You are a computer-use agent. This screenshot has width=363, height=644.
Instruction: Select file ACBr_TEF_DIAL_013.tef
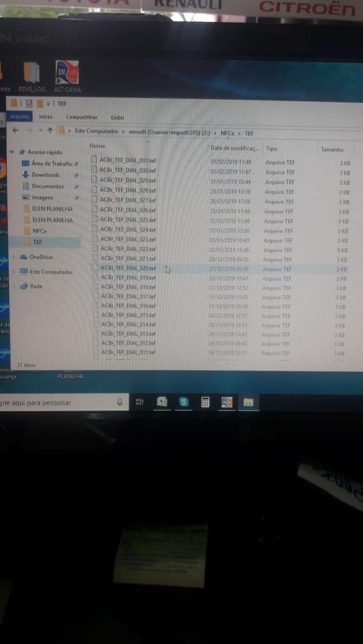pos(128,333)
